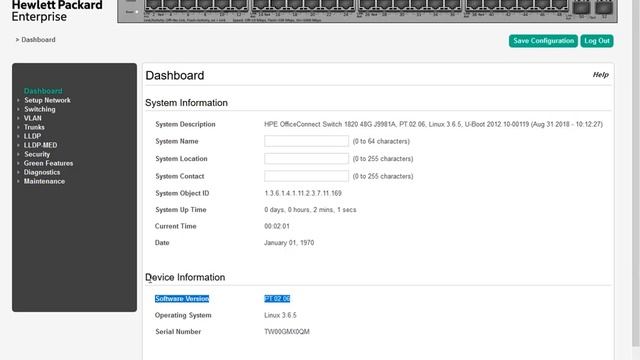Click the Operating System label
The image size is (640, 360).
[183, 315]
